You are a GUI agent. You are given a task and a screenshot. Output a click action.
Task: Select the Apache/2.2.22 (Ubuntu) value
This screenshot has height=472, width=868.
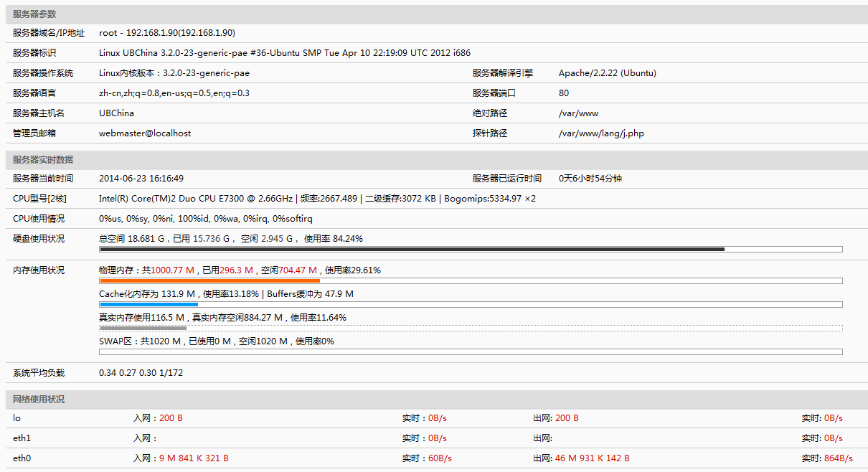tap(608, 73)
